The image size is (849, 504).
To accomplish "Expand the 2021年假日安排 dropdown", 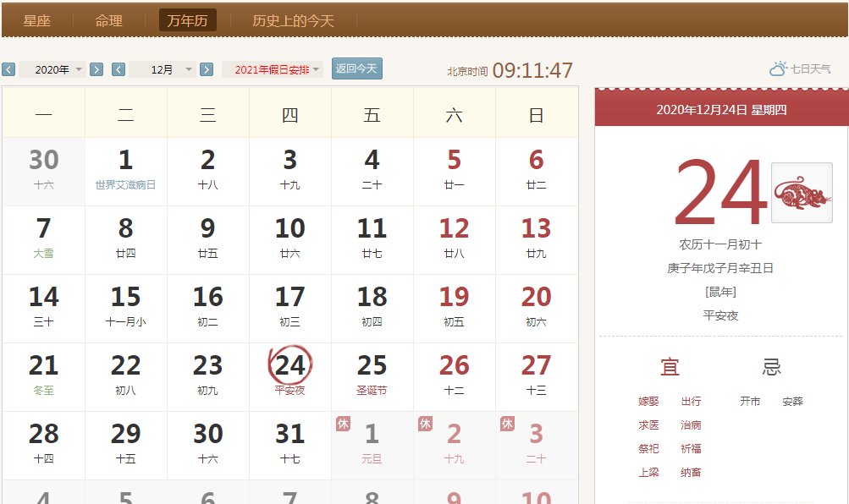I will (x=273, y=69).
